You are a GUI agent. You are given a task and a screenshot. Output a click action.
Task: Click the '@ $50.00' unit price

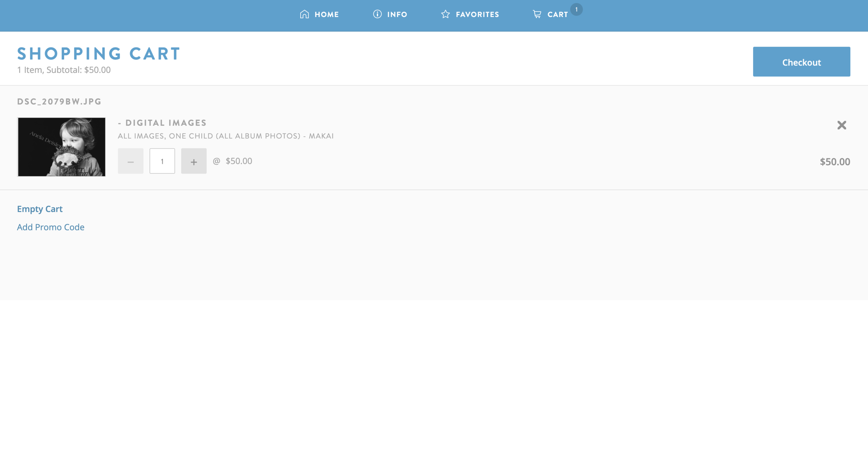click(232, 161)
